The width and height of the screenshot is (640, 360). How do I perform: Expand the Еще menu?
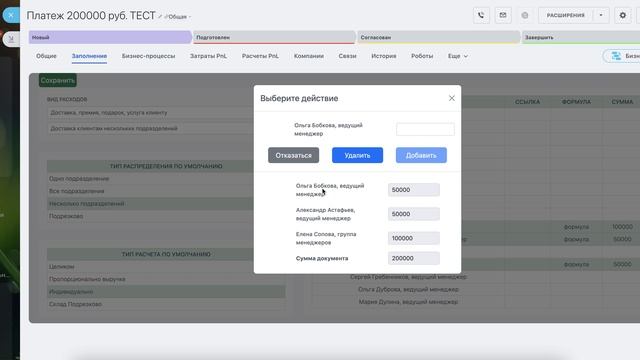[458, 56]
